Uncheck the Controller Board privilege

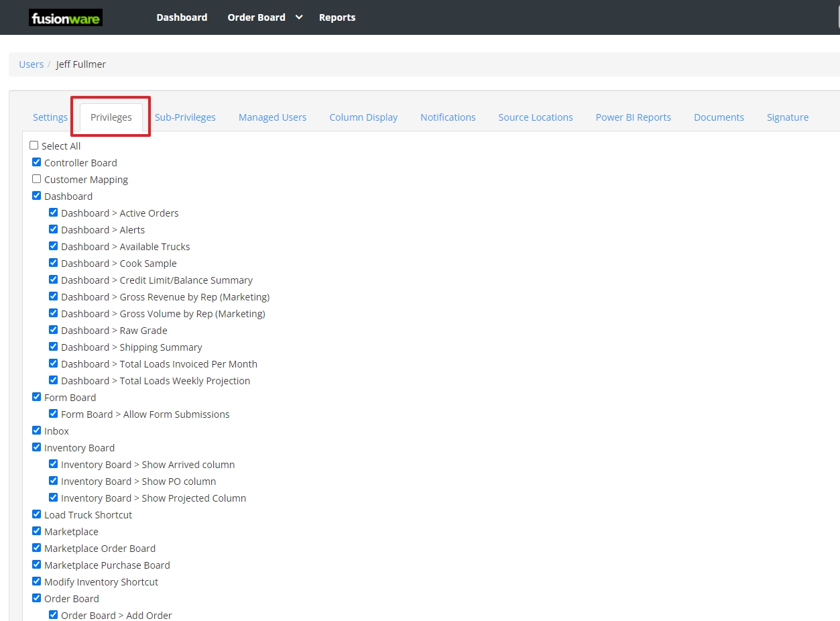(36, 162)
